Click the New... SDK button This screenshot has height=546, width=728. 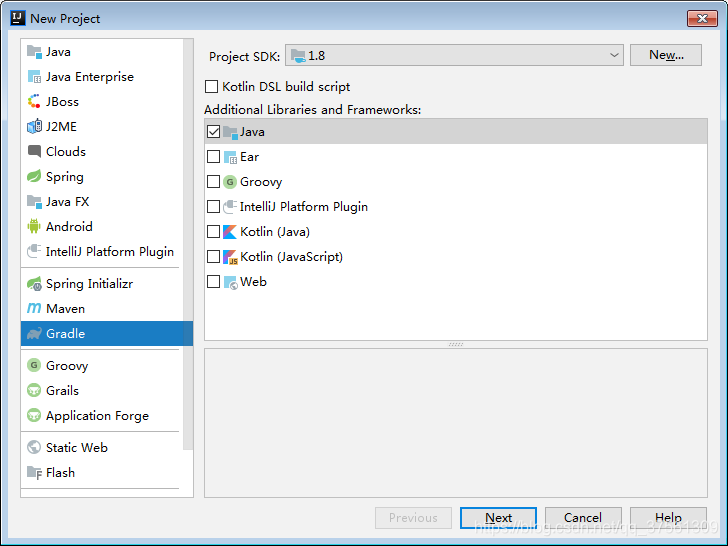(666, 55)
